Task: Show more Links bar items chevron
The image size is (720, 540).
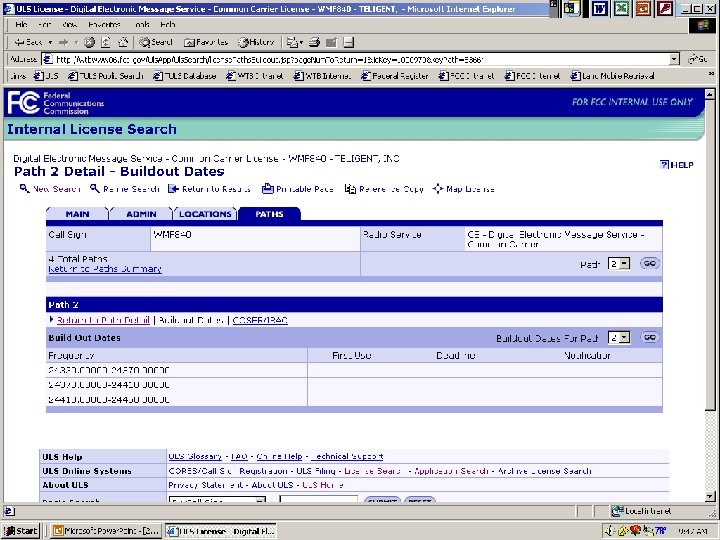Action: pos(711,73)
